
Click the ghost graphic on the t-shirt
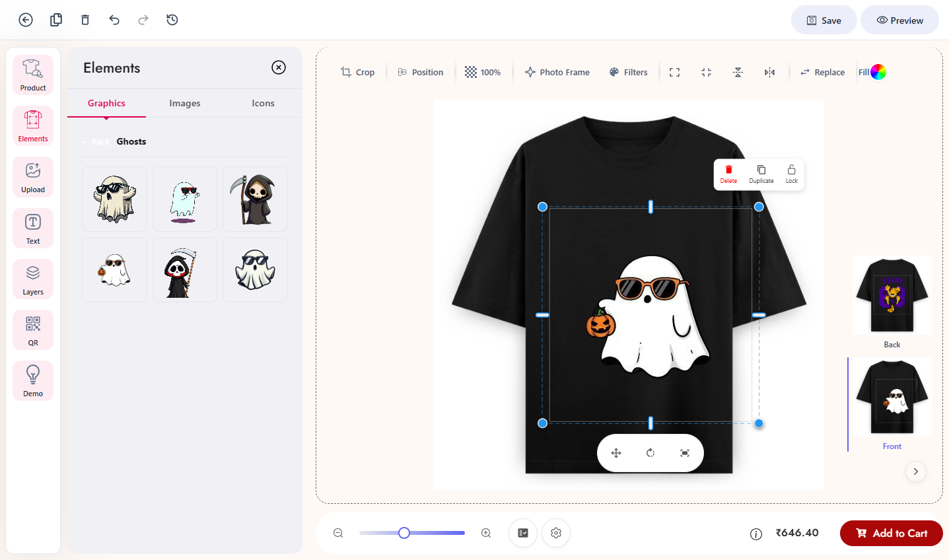(x=649, y=317)
